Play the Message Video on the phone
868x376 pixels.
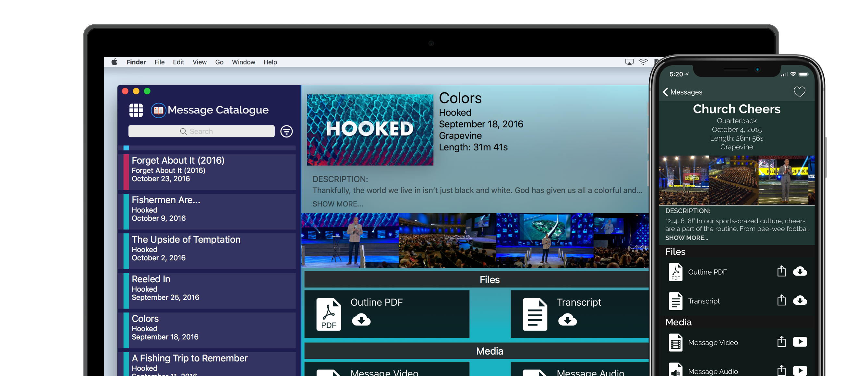click(x=800, y=342)
